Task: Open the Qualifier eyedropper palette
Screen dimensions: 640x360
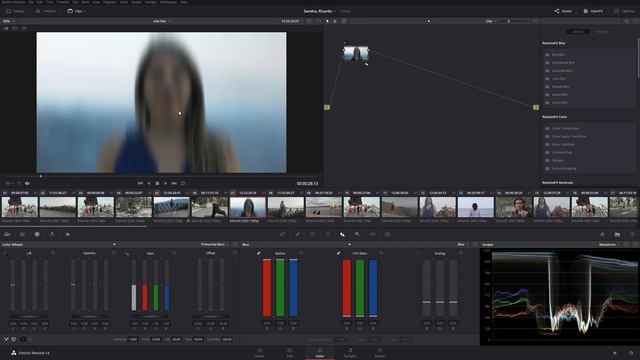Action: click(298, 235)
